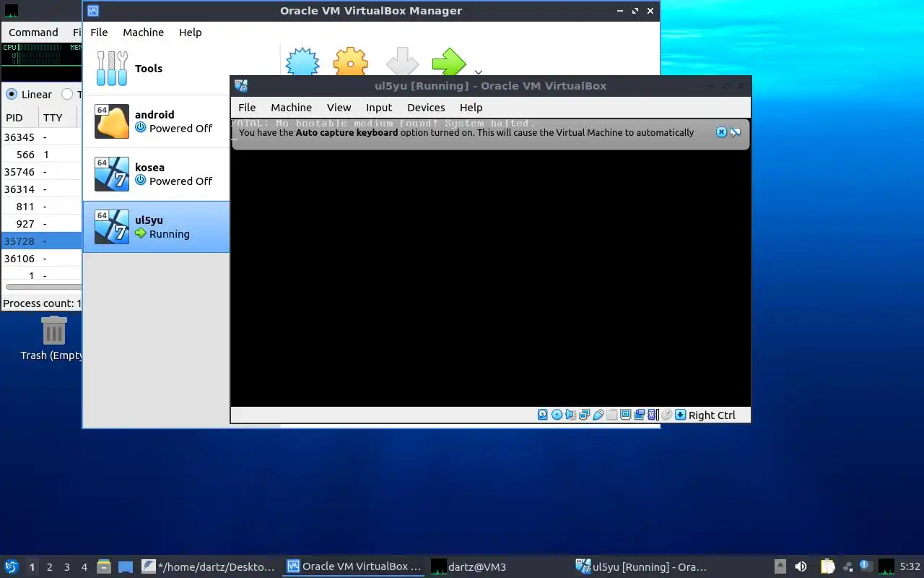
Task: Click the horizontal scrollbar in process list
Action: (43, 287)
